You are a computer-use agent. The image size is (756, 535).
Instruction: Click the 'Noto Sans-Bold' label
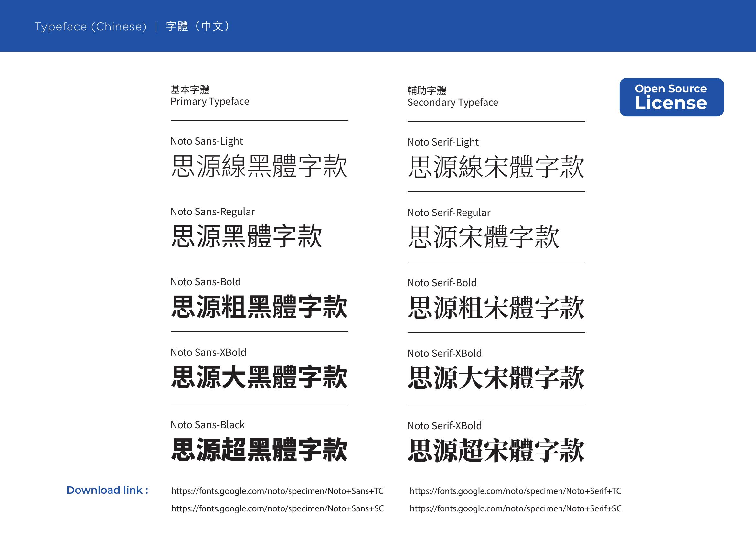click(206, 282)
